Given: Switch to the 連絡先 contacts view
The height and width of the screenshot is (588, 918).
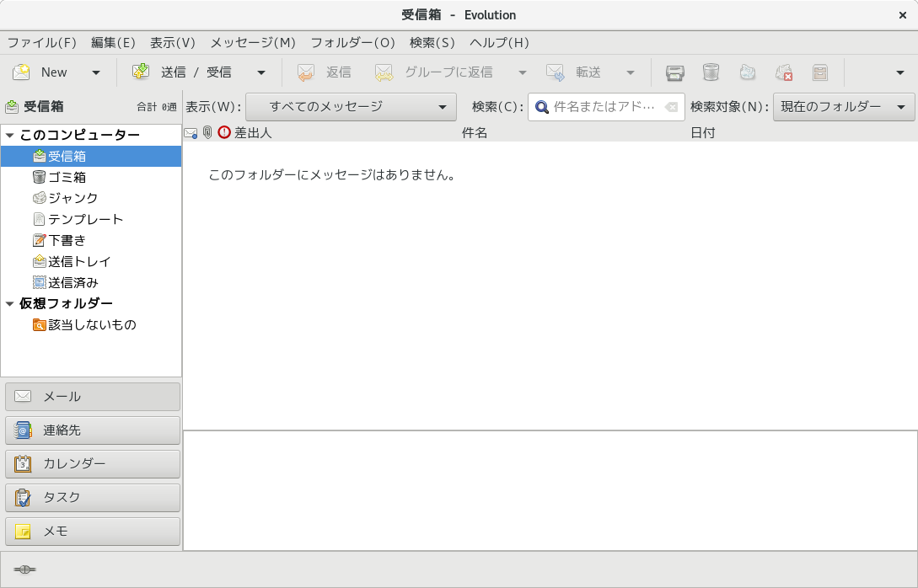Looking at the screenshot, I should coord(93,430).
